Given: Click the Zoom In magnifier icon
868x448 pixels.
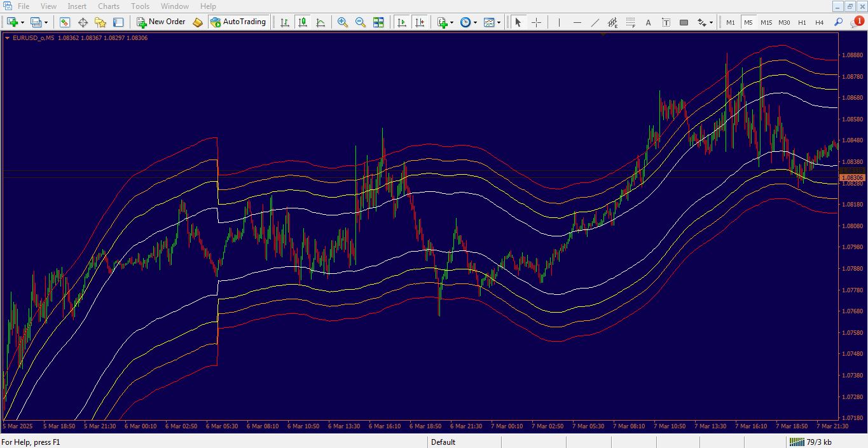Looking at the screenshot, I should pyautogui.click(x=343, y=22).
